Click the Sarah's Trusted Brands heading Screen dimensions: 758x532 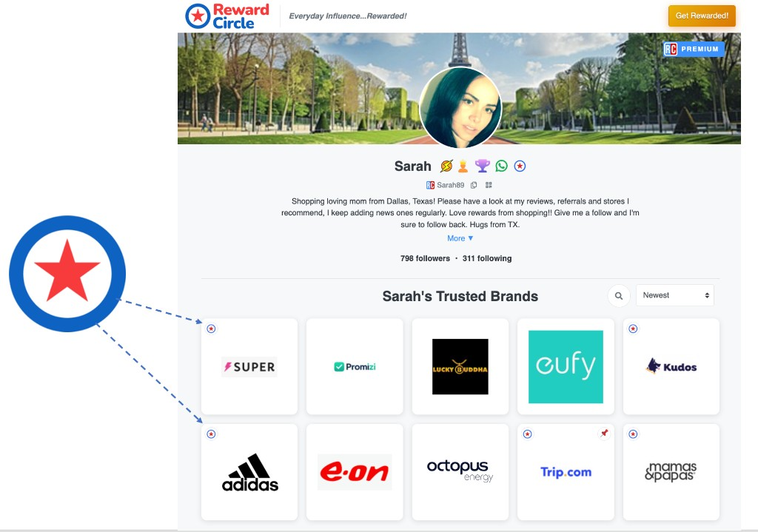(460, 296)
